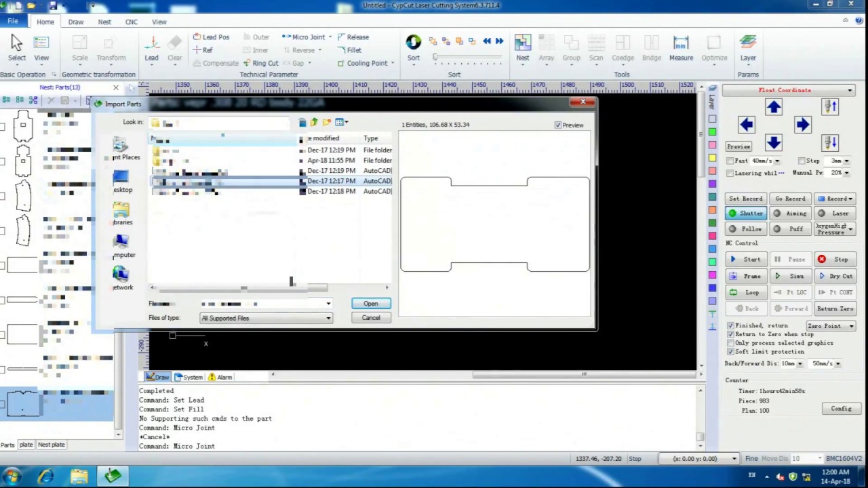The height and width of the screenshot is (488, 868).
Task: Open the Zero Point dropdown
Action: [831, 326]
